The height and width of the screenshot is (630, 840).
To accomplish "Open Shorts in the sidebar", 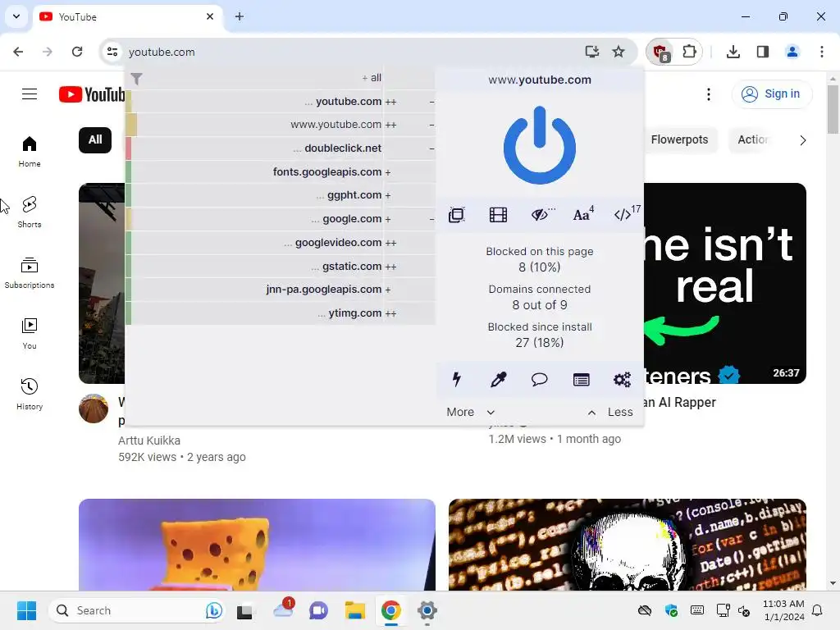I will pyautogui.click(x=30, y=212).
